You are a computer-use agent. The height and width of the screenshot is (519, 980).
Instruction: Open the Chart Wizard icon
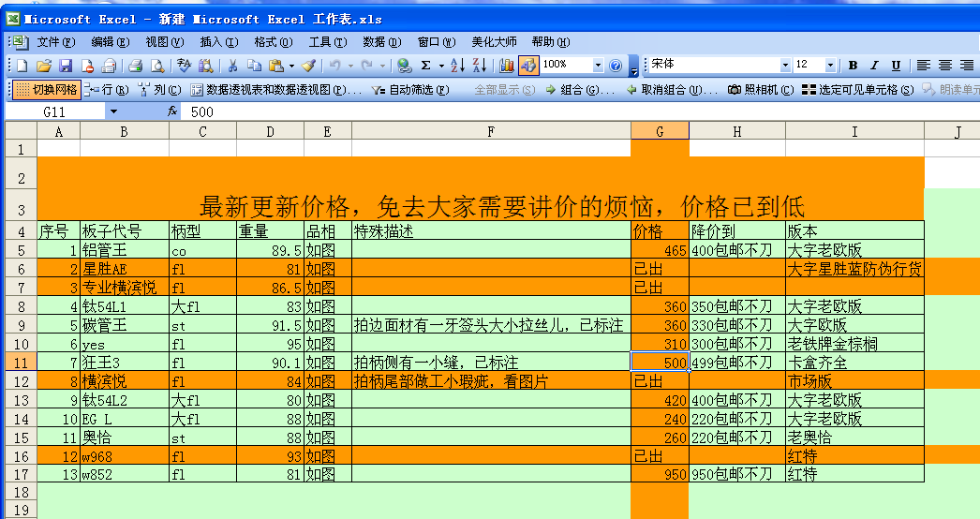pos(507,66)
